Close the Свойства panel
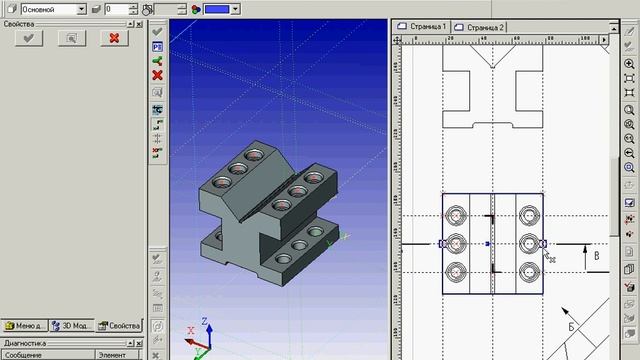640x360 pixels. point(139,24)
